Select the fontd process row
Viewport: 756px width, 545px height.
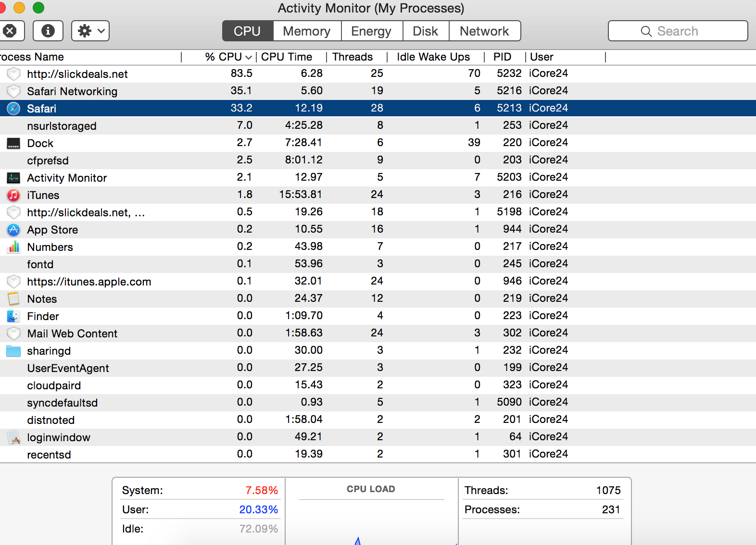click(x=378, y=264)
